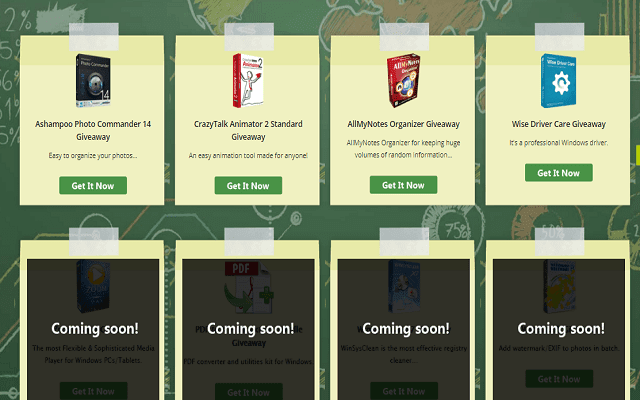This screenshot has height=400, width=640.
Task: Click the AllMyNotes Organizer box image
Action: tap(402, 81)
